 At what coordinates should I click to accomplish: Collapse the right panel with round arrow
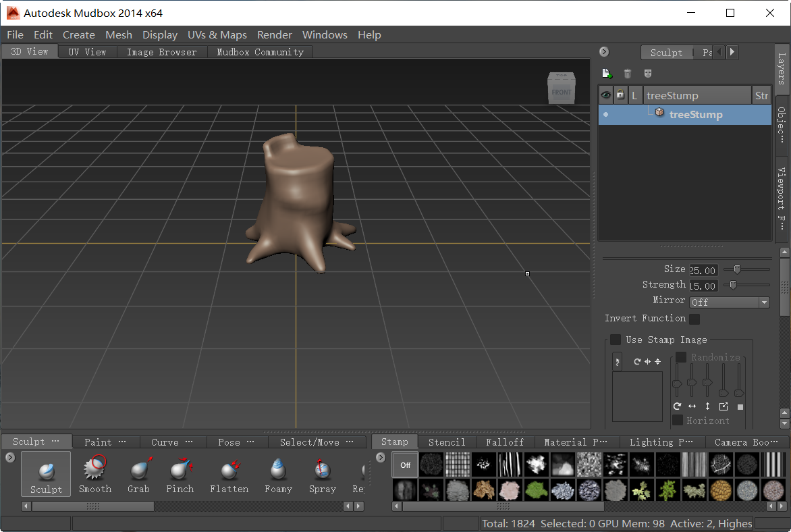point(604,51)
